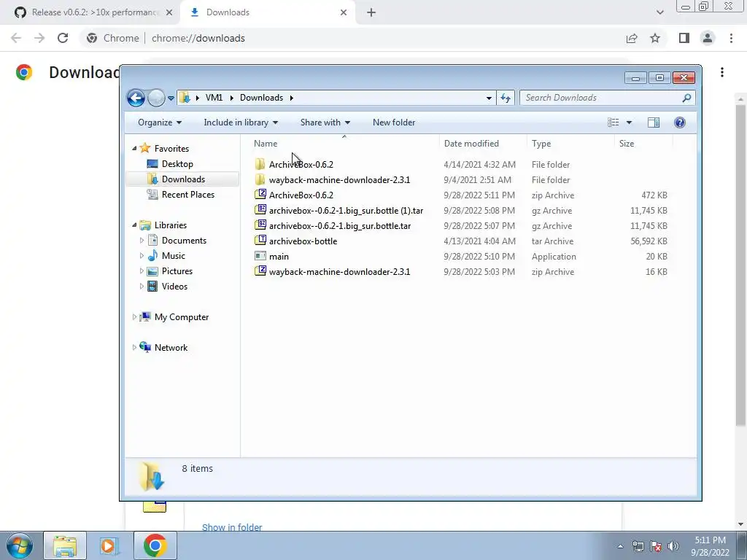Open Chrome's three-dot main menu
This screenshot has height=560, width=747.
[731, 38]
